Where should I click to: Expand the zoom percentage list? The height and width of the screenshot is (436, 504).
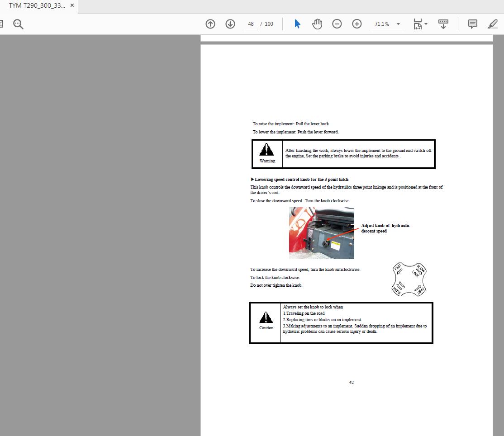398,24
